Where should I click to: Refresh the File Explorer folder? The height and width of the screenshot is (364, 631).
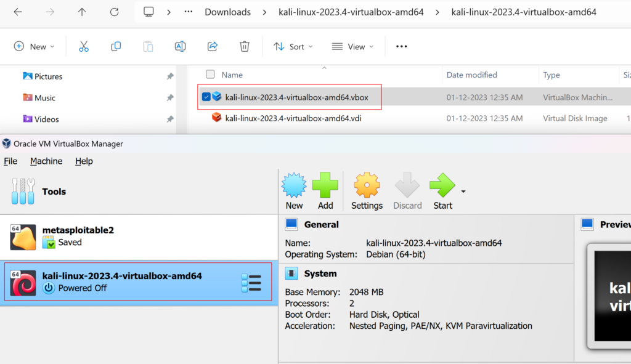tap(114, 12)
